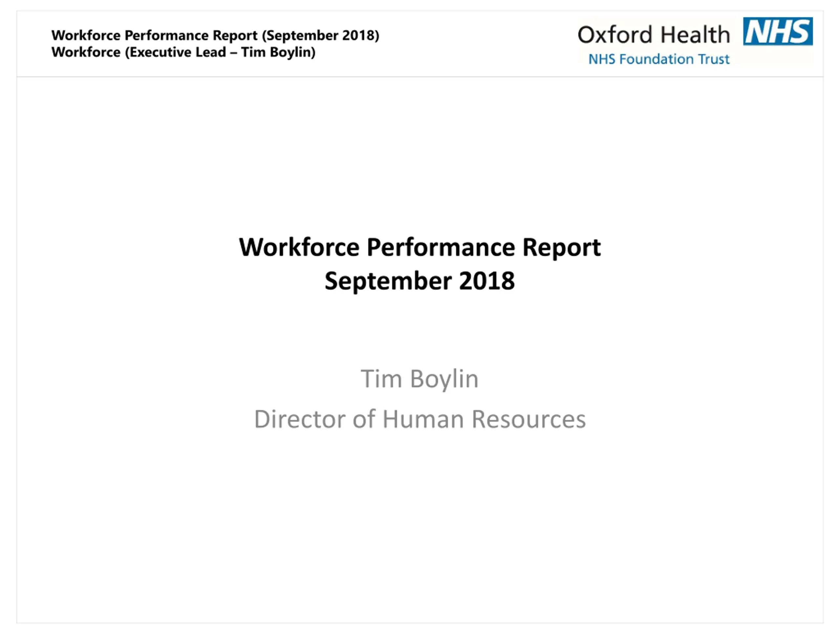Click the centered 'Workforce Performance Report' title
840x630 pixels.
tap(420, 248)
